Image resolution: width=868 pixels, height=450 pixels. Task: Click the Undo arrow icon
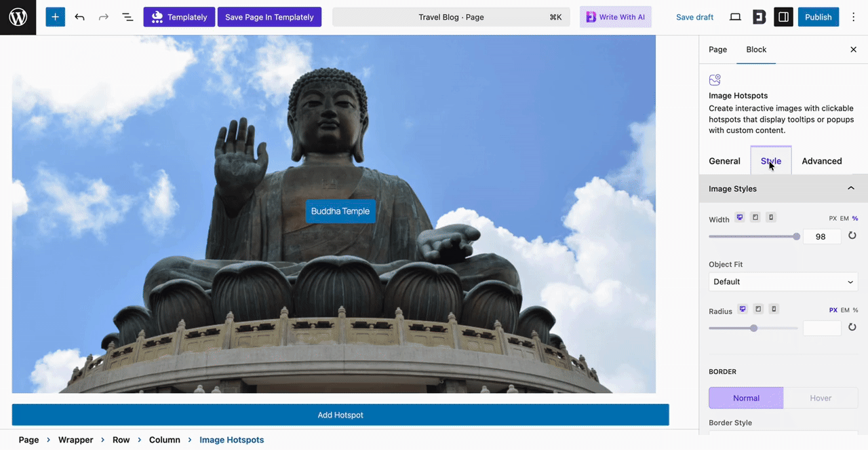(x=79, y=16)
